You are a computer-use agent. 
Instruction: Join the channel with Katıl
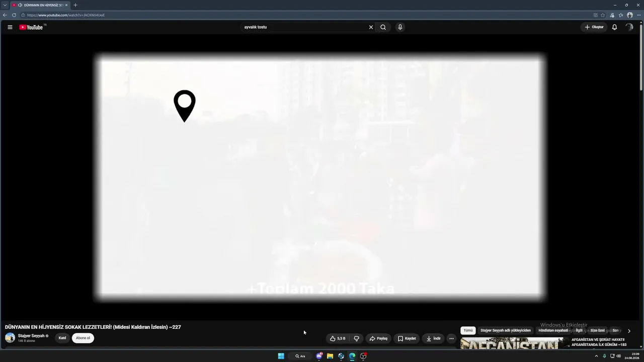(x=62, y=338)
